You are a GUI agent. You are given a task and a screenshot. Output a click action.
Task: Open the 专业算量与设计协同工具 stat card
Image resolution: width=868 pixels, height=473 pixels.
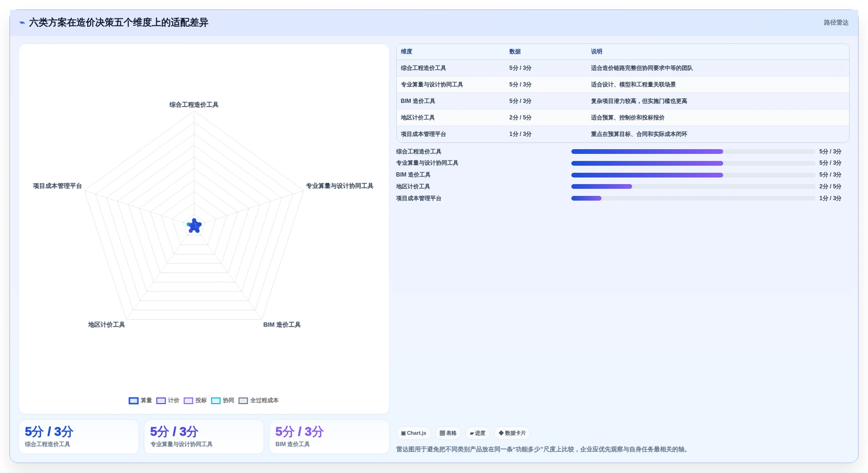pyautogui.click(x=204, y=437)
